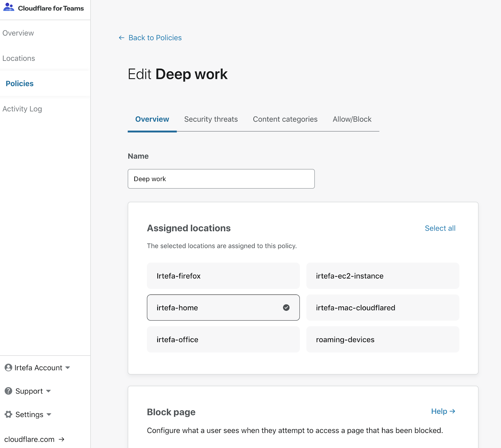This screenshot has width=501, height=448.
Task: Open the Content categories tab
Action: tap(285, 119)
